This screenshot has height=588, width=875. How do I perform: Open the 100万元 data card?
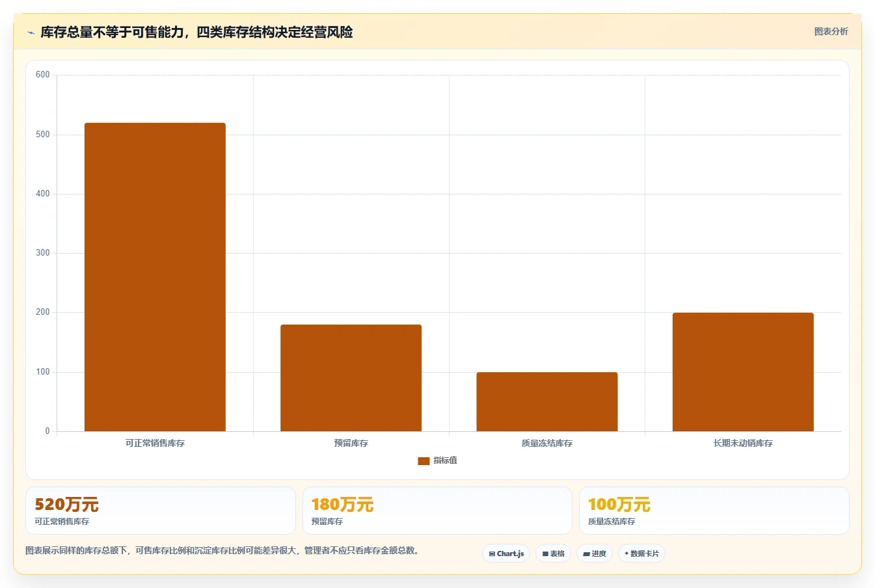coord(714,511)
